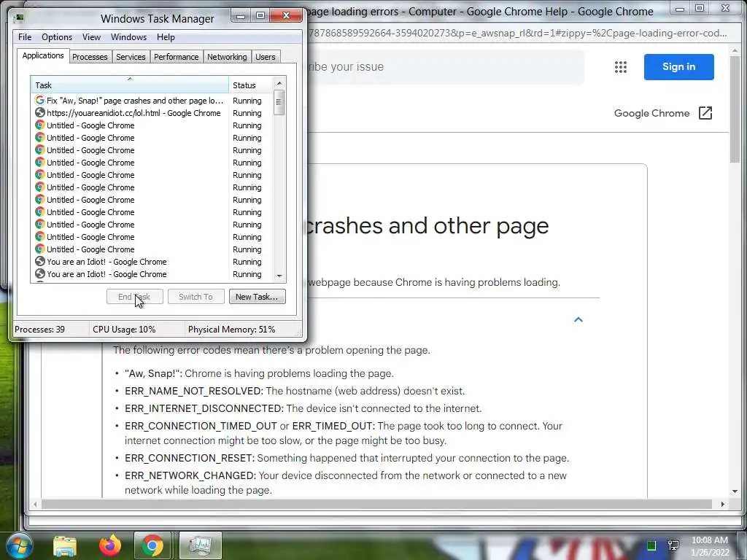
Task: Select the Chrome taskbar icon
Action: [x=152, y=545]
